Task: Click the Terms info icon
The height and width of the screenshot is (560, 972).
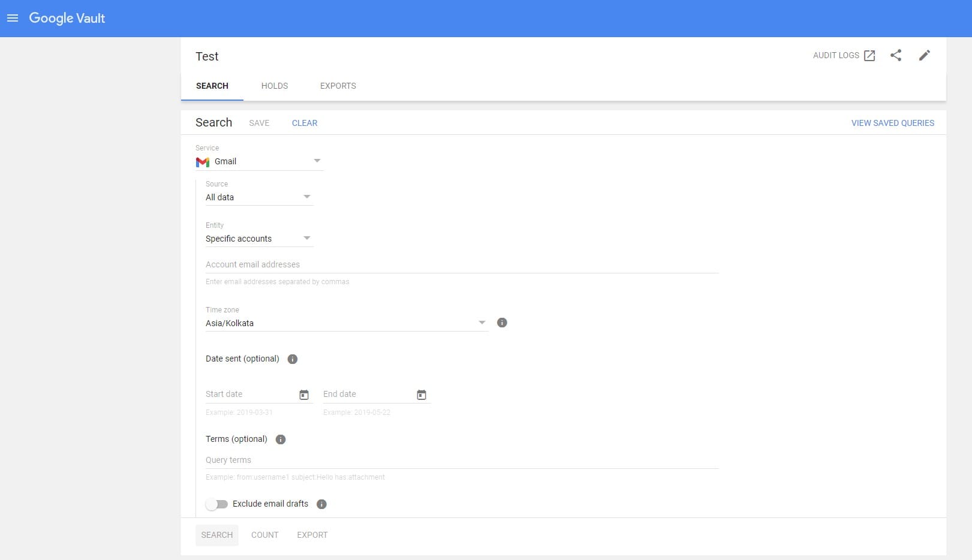Action: click(x=281, y=439)
